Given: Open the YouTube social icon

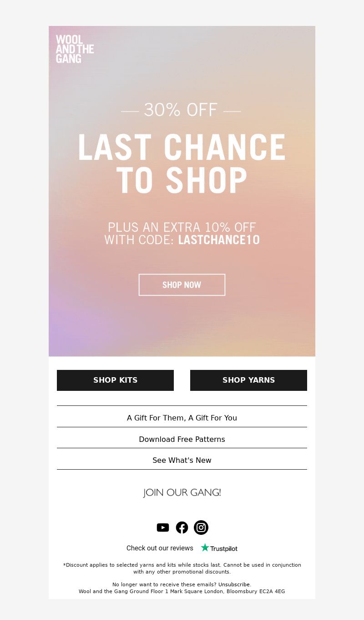Looking at the screenshot, I should (x=163, y=528).
